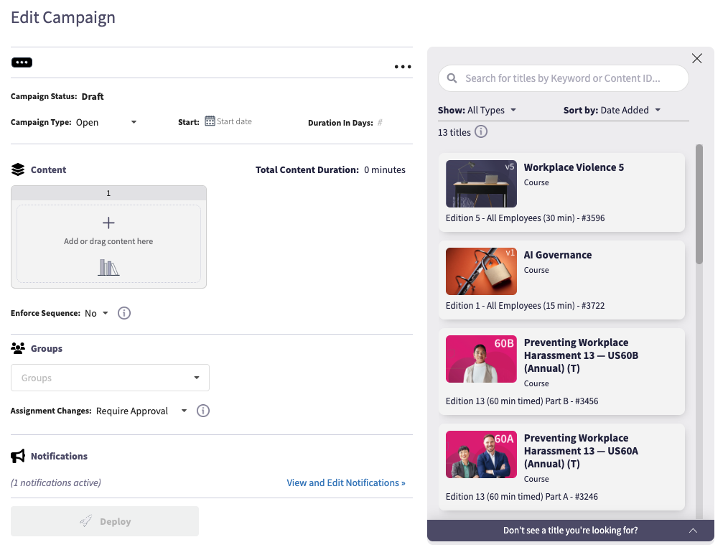Click View and Edit Notifications link
Viewport: 728px width, 560px height.
[x=346, y=482]
